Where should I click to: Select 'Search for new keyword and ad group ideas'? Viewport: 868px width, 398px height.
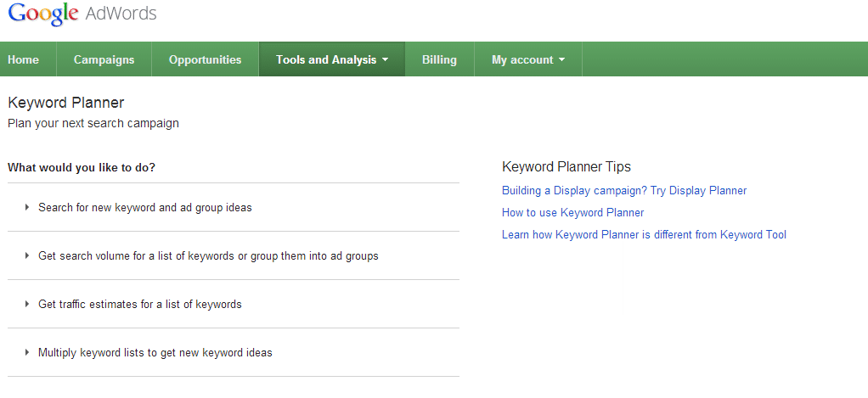145,208
